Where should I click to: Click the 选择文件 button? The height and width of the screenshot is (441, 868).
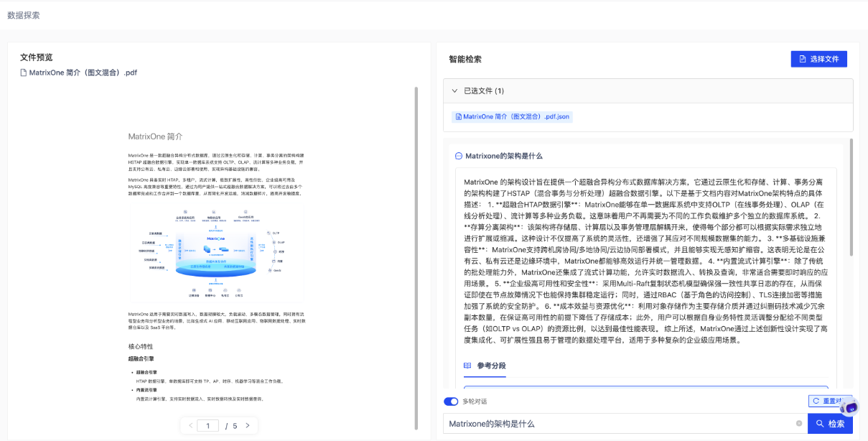tap(818, 58)
